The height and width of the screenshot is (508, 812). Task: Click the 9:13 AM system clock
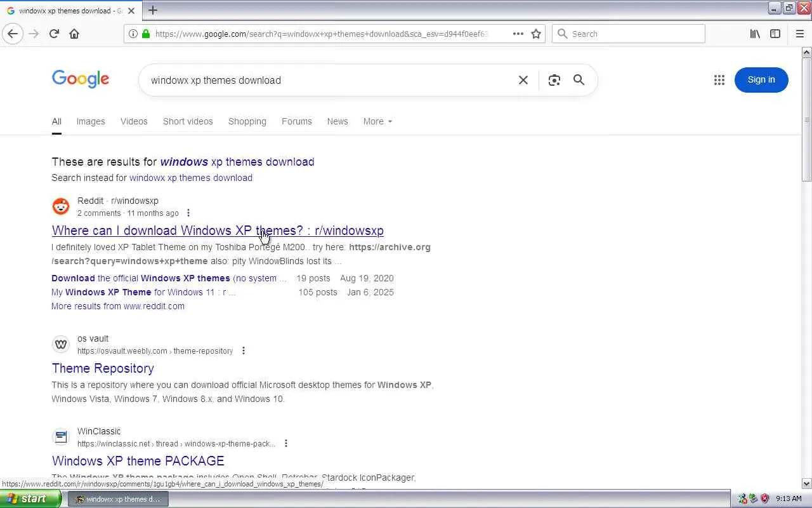789,498
